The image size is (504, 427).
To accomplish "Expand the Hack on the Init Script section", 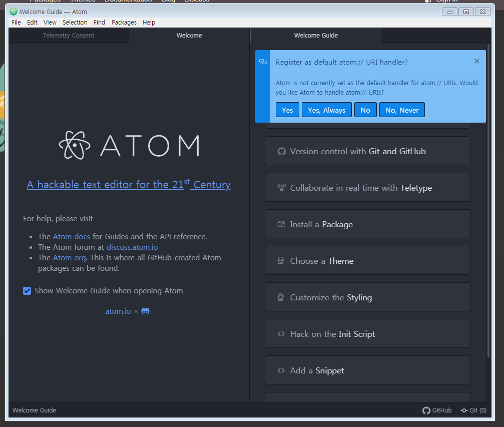I will point(368,334).
